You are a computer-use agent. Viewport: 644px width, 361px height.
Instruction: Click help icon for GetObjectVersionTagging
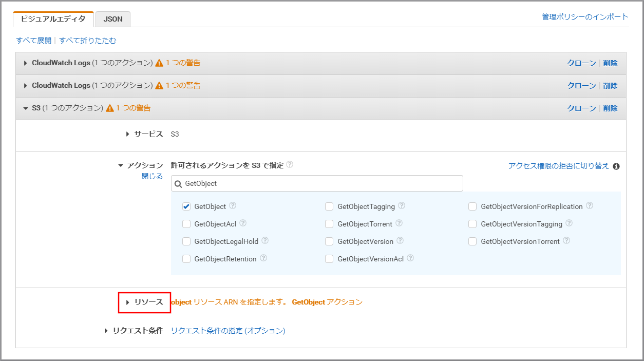point(569,223)
